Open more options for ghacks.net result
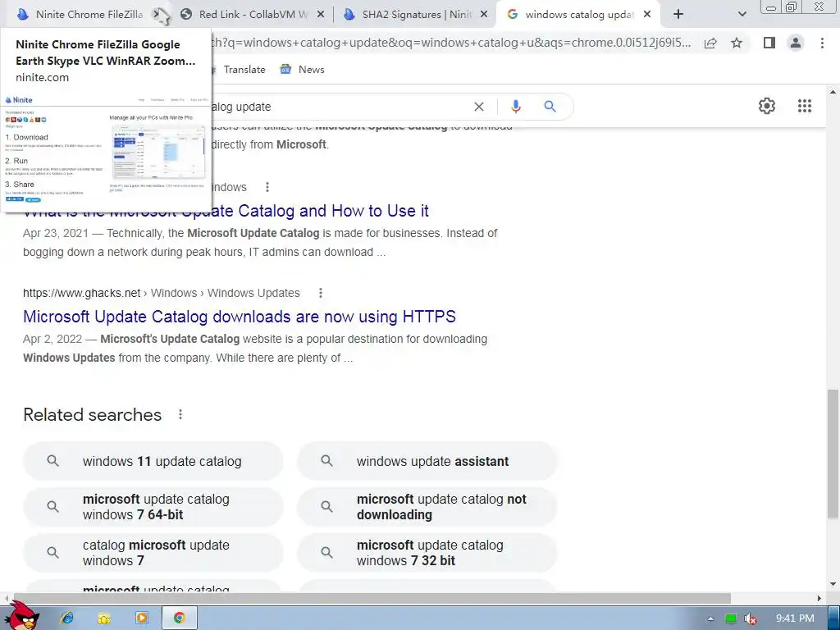Image resolution: width=840 pixels, height=630 pixels. click(x=321, y=293)
